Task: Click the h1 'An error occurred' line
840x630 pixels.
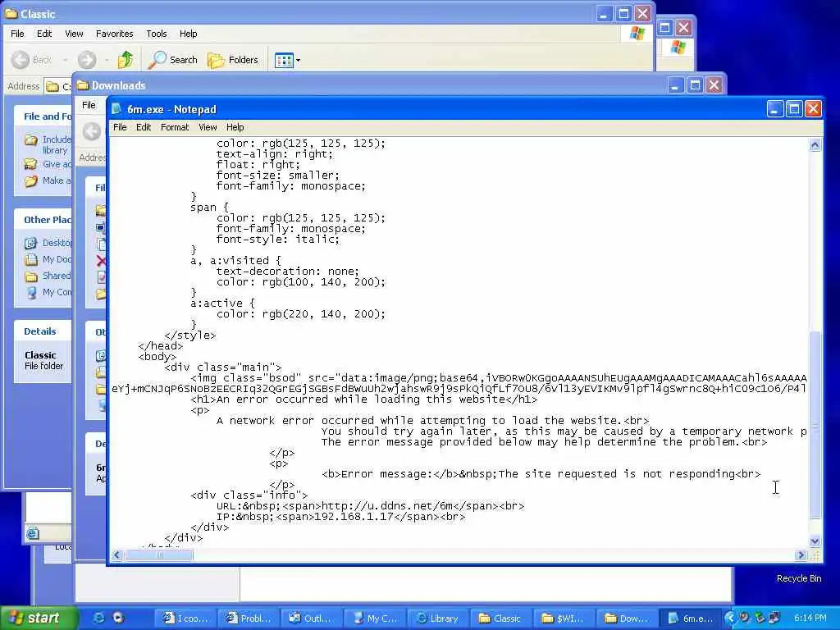Action: pyautogui.click(x=364, y=399)
